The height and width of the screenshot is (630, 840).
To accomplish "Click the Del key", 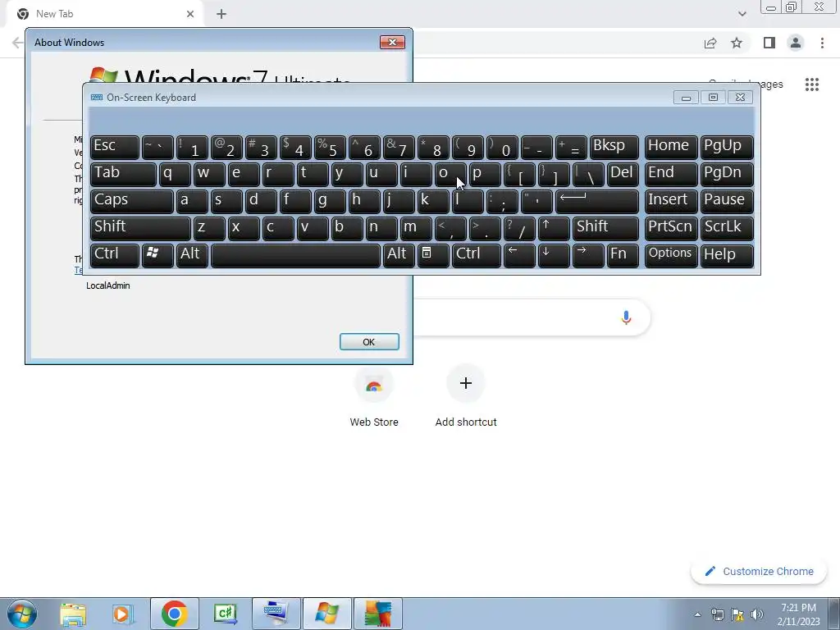I will [623, 174].
